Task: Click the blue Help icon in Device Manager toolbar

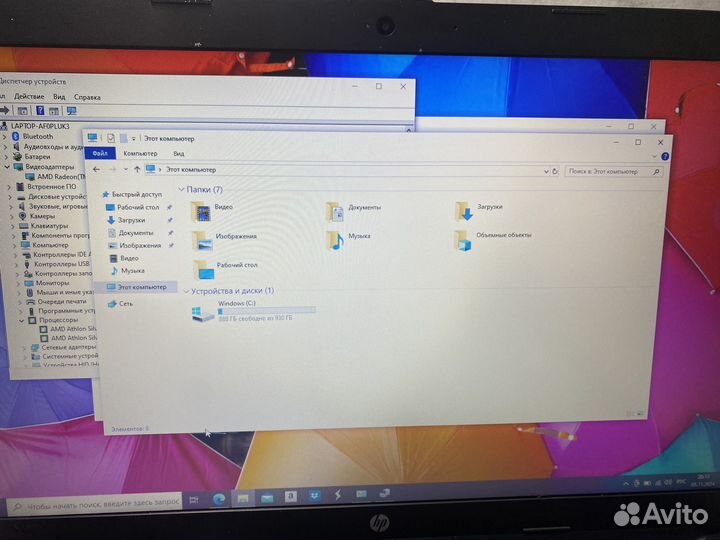Action: [x=40, y=111]
